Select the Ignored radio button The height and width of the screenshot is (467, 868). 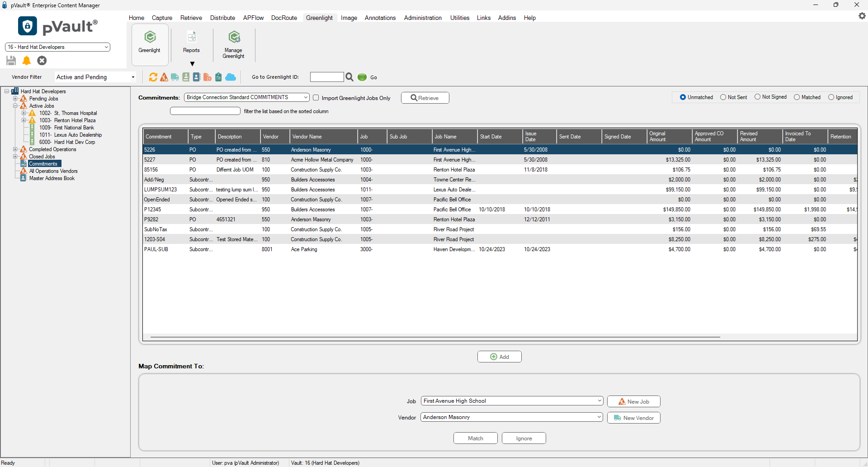(831, 97)
